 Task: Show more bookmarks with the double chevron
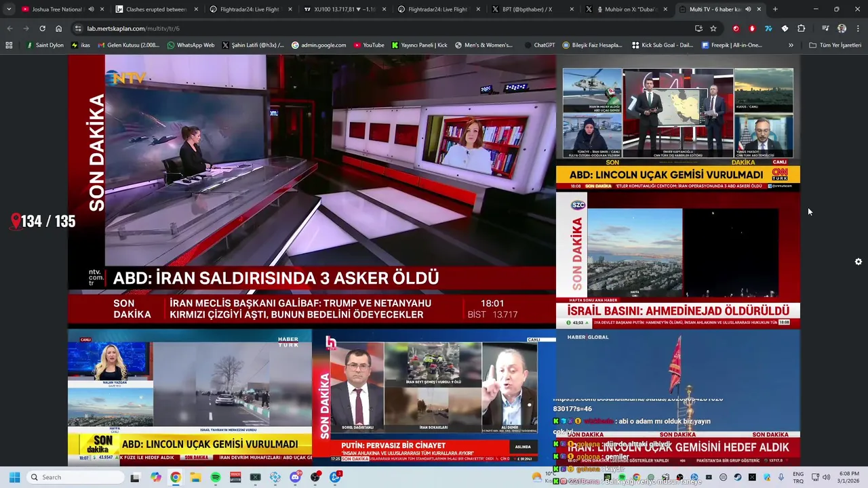tap(791, 45)
